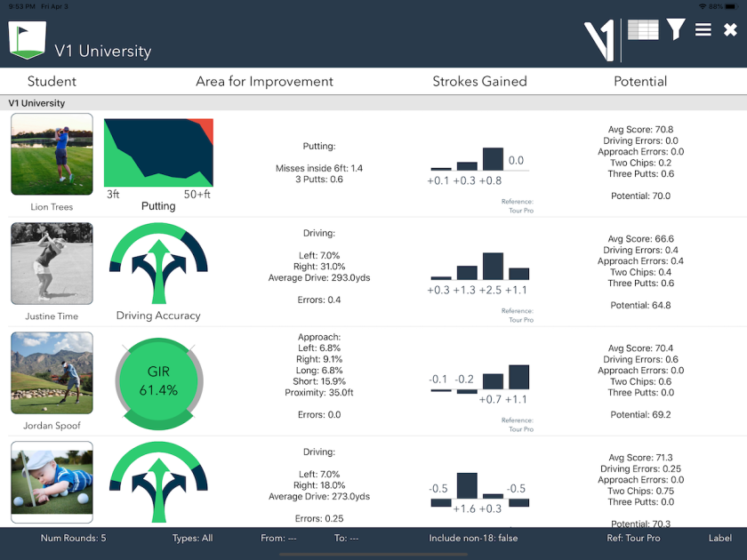Tap 'Average Drive: 293.0yds' stat
Viewport: 747px width, 560px height.
319,277
